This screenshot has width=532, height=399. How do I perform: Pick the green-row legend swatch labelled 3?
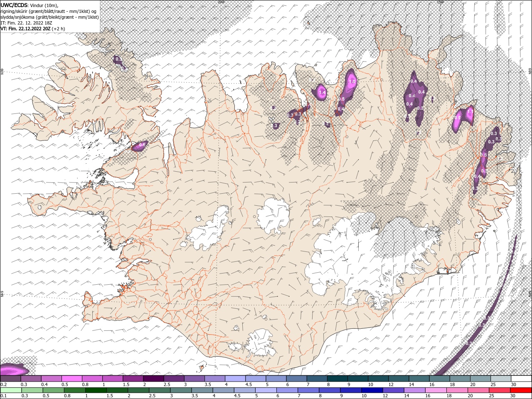pyautogui.click(x=181, y=390)
